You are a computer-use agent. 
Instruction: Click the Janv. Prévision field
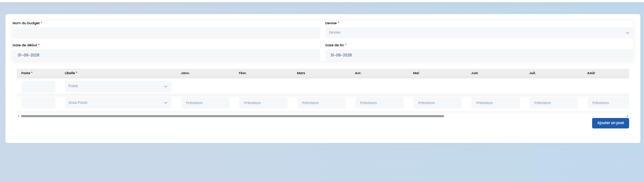tap(205, 103)
